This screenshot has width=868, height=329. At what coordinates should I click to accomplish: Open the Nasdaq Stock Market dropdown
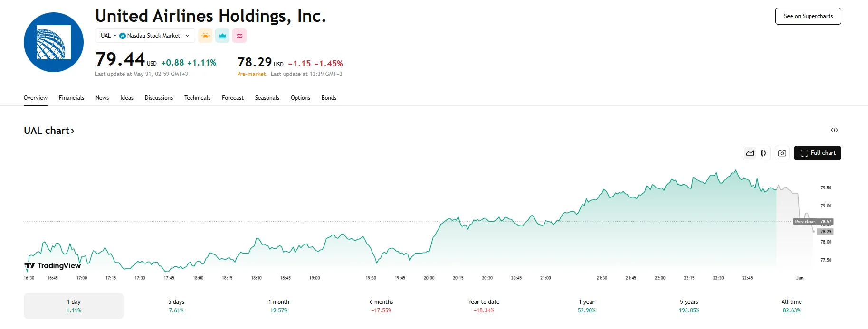(187, 36)
